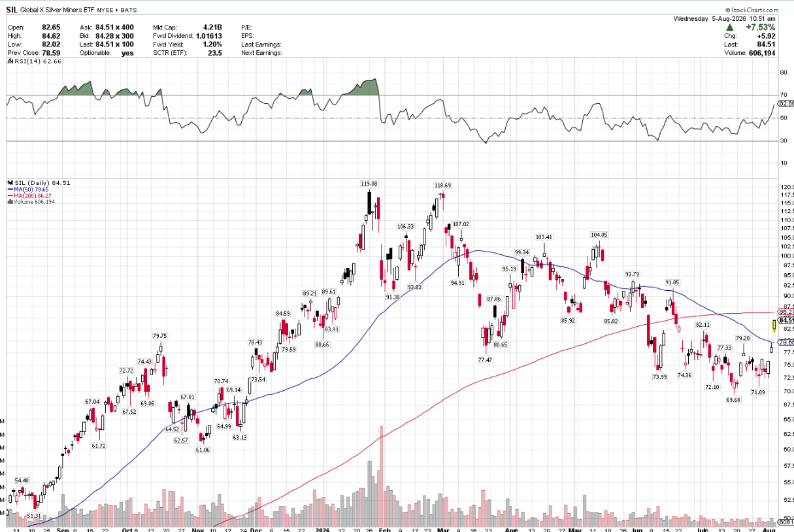Click the Low value 82.02
The image size is (794, 532).
point(50,44)
